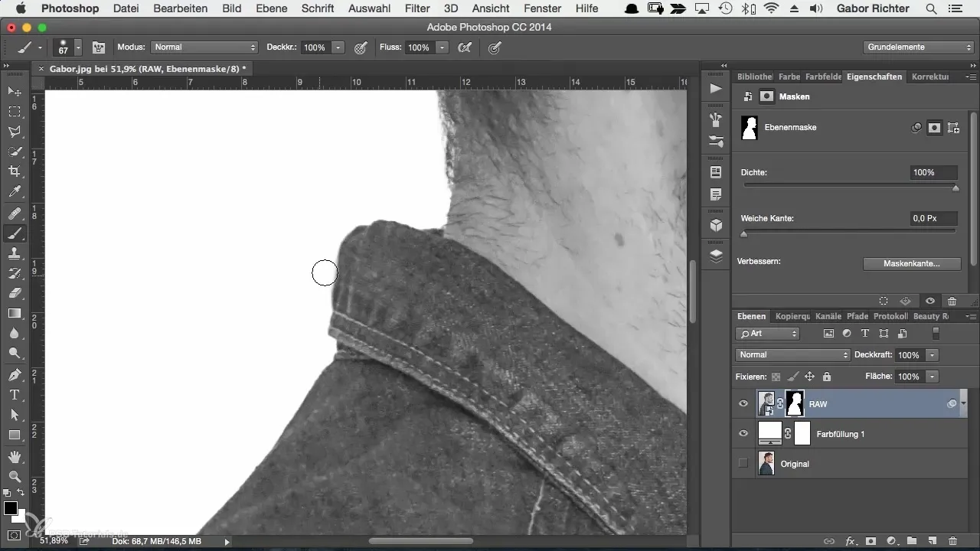Switch to the Kanäle tab
This screenshot has width=980, height=551.
[828, 316]
